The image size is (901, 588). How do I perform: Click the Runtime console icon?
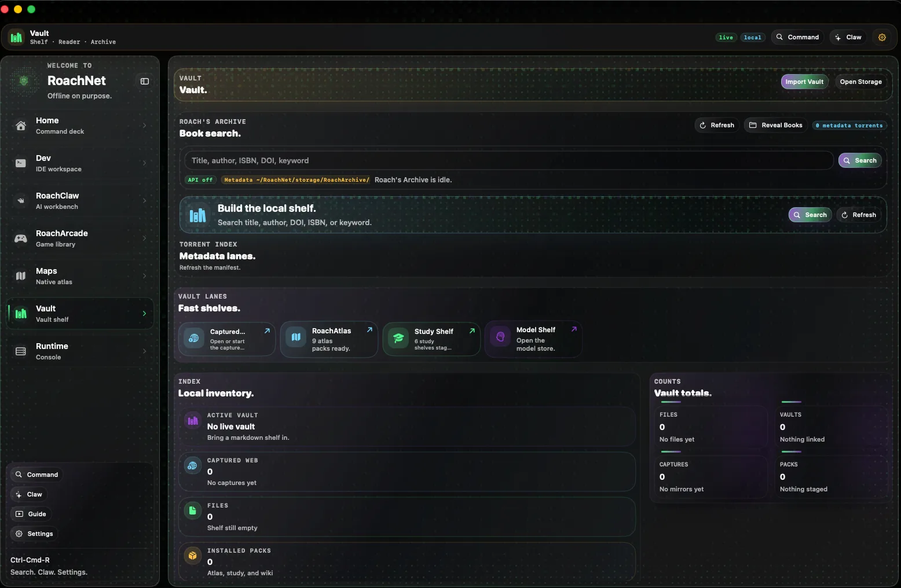(21, 351)
